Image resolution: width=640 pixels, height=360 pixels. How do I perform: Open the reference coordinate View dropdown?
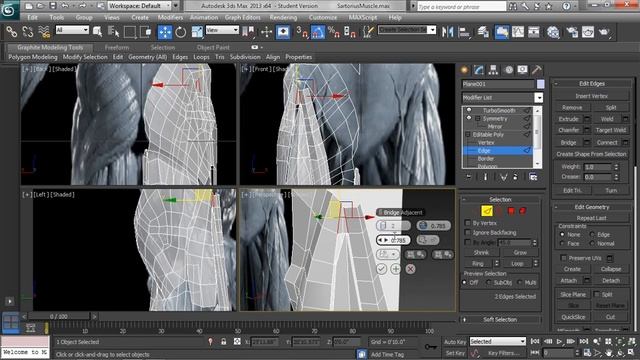(222, 30)
